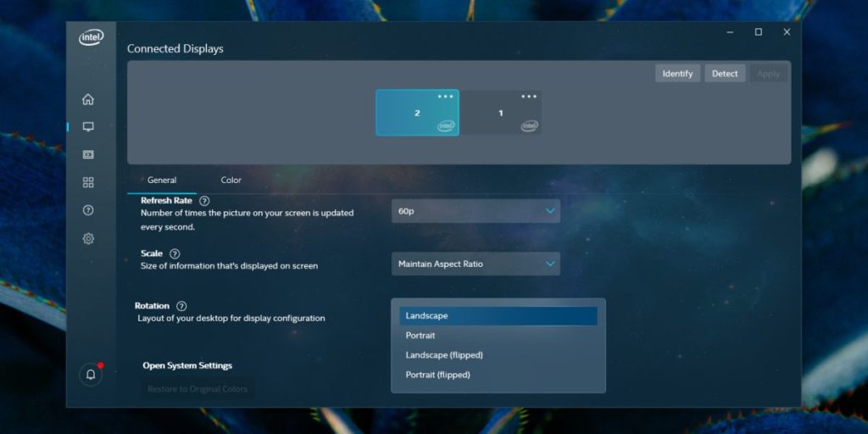Select display 1 tile
This screenshot has width=868, height=434.
pyautogui.click(x=501, y=113)
